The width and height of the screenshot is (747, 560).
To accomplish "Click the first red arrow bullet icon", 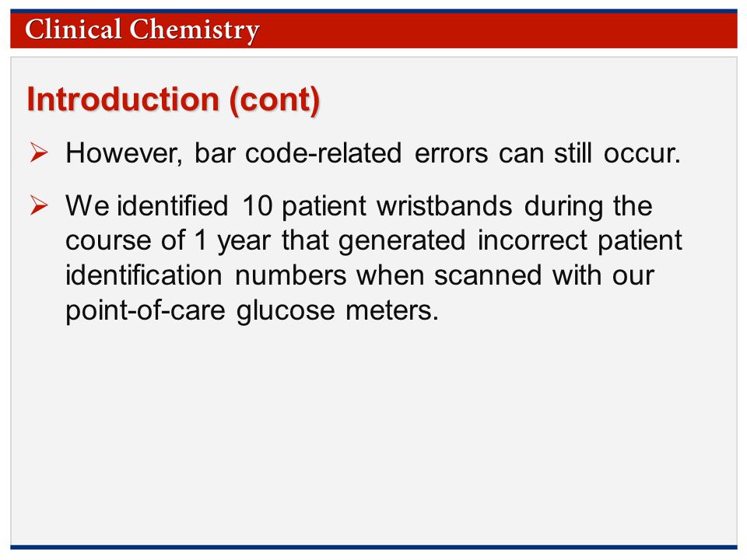I will [x=39, y=152].
